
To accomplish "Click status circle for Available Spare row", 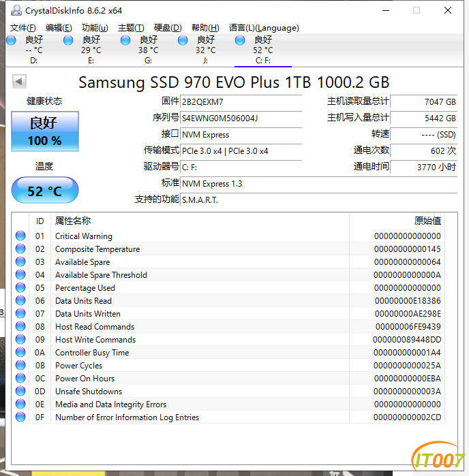I will (20, 261).
